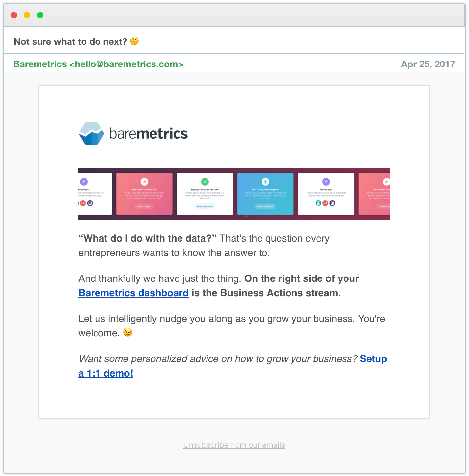
Task: Click the chart icon on the fully visible MMR card
Action: coord(144,182)
